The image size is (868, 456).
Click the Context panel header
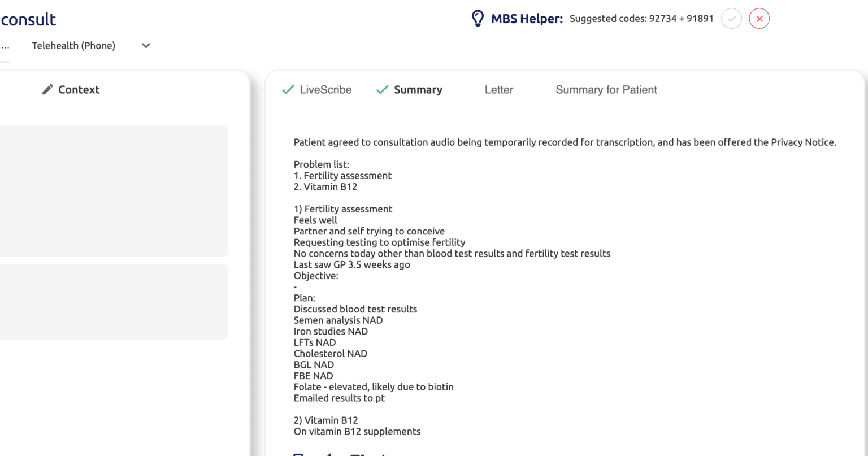click(79, 89)
